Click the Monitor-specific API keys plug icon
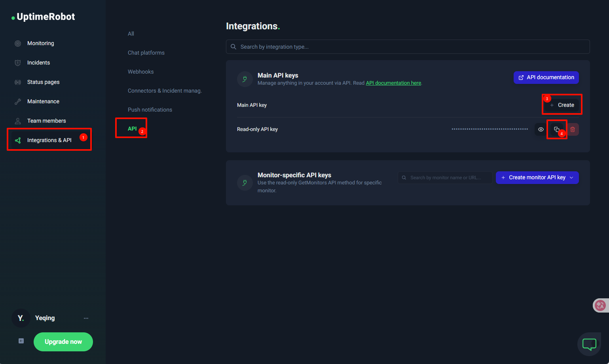Viewport: 609px width, 364px height. (x=245, y=183)
